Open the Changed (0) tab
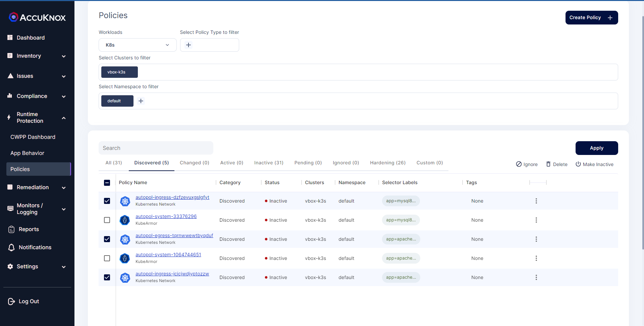This screenshot has width=644, height=326. click(194, 163)
